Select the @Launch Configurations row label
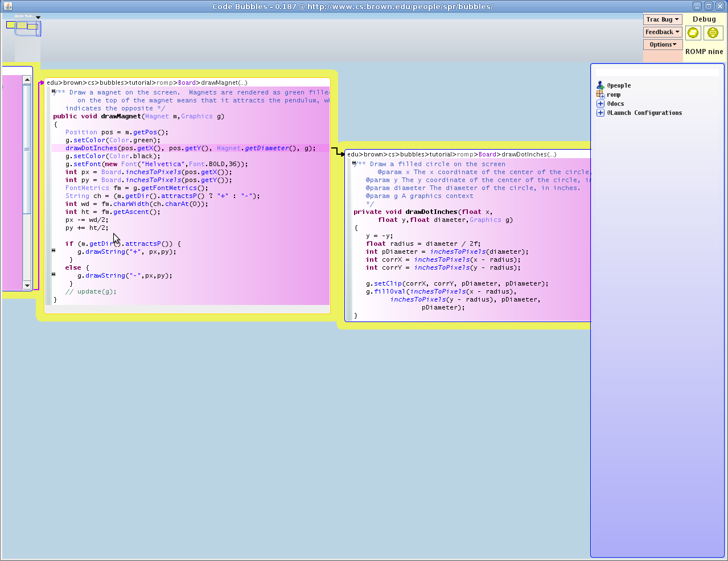The image size is (728, 561). (644, 113)
